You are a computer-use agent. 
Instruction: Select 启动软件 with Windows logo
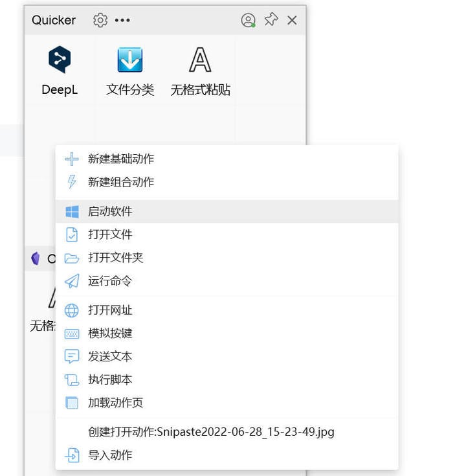[227, 212]
